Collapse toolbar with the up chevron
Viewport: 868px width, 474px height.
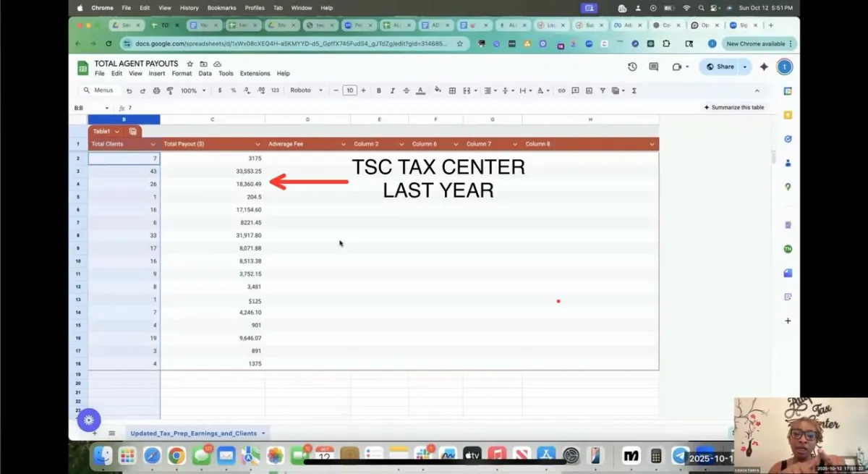pos(757,91)
